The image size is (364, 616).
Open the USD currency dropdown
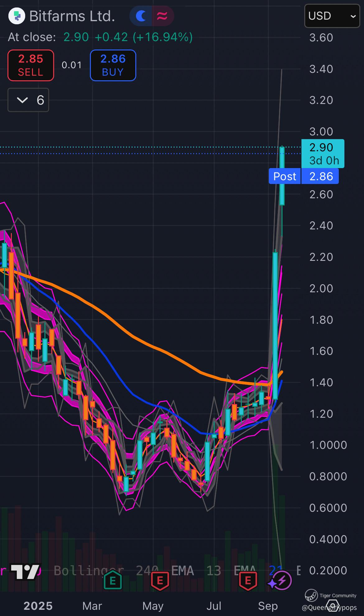(332, 16)
